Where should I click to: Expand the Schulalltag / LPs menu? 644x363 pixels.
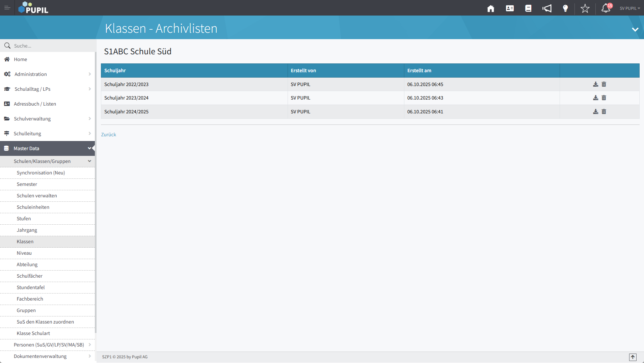pos(48,89)
